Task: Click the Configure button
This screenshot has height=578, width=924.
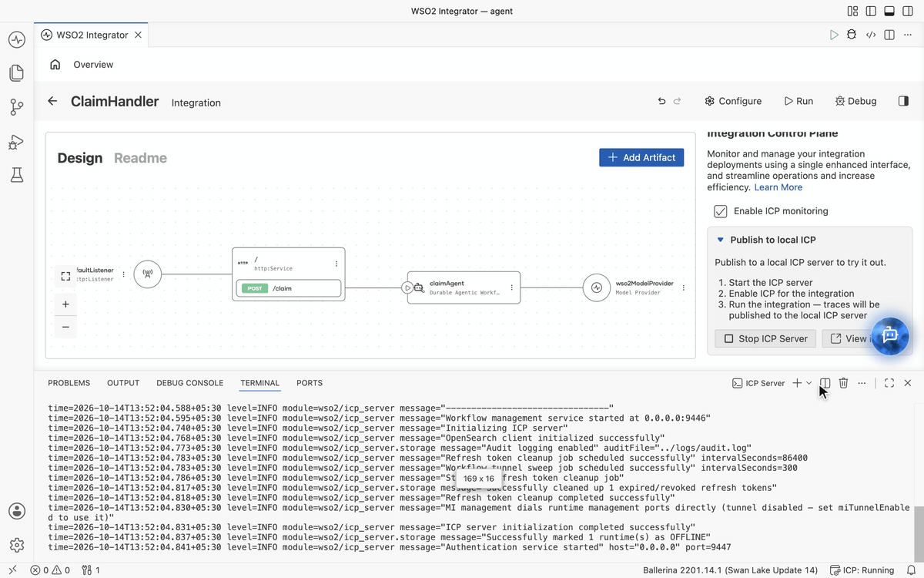Action: point(733,101)
